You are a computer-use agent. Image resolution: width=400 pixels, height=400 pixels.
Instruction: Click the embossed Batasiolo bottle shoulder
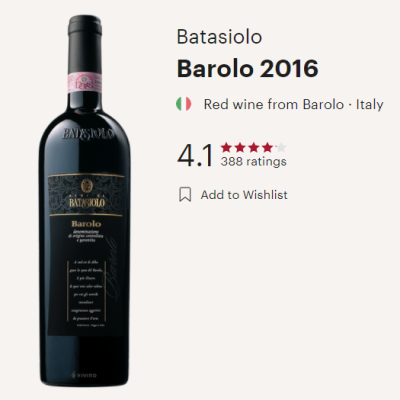pyautogui.click(x=88, y=133)
